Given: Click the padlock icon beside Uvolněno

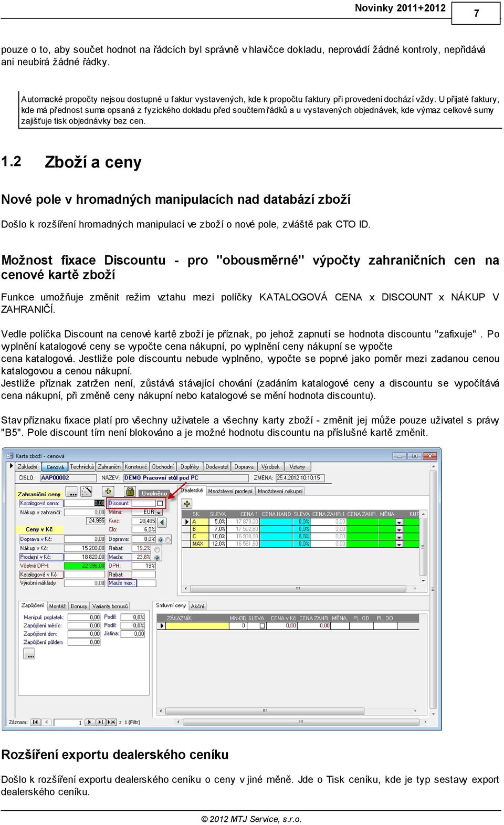Looking at the screenshot, I should (x=130, y=492).
